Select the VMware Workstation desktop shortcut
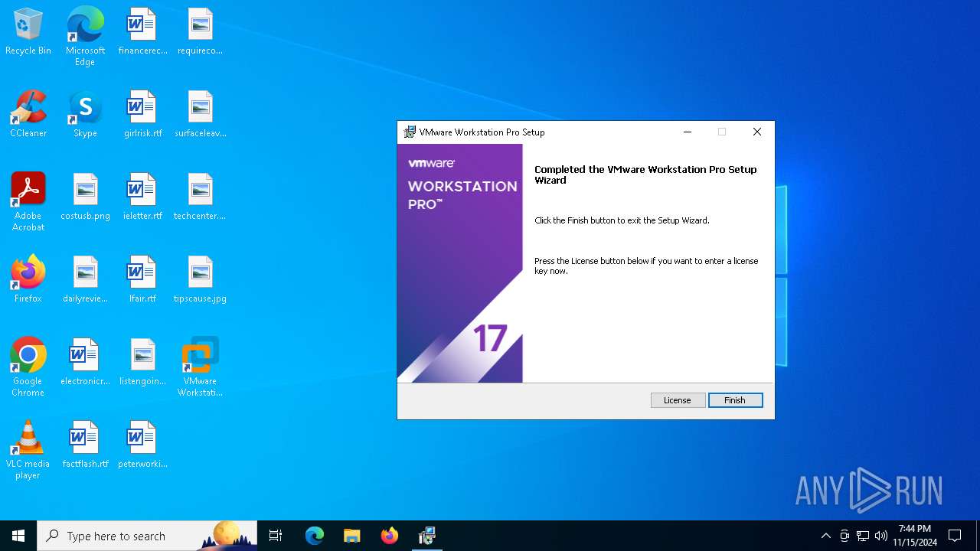This screenshot has width=980, height=551. (200, 367)
